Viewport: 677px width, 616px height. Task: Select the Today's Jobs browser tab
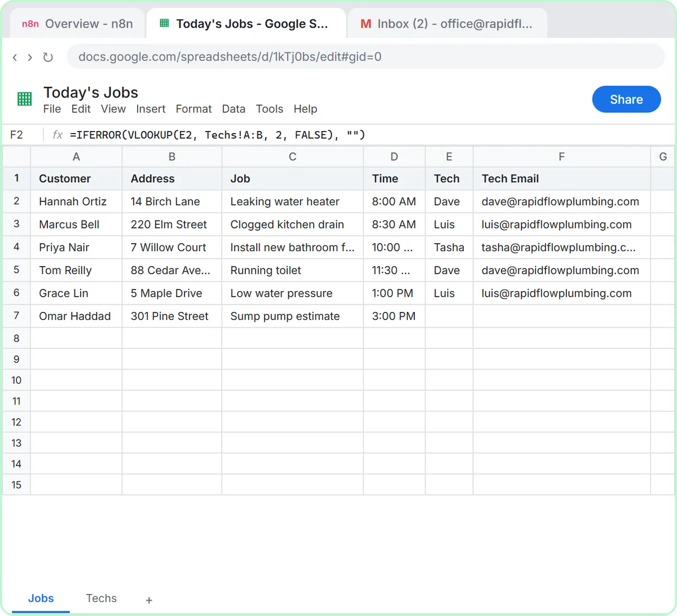coord(246,24)
